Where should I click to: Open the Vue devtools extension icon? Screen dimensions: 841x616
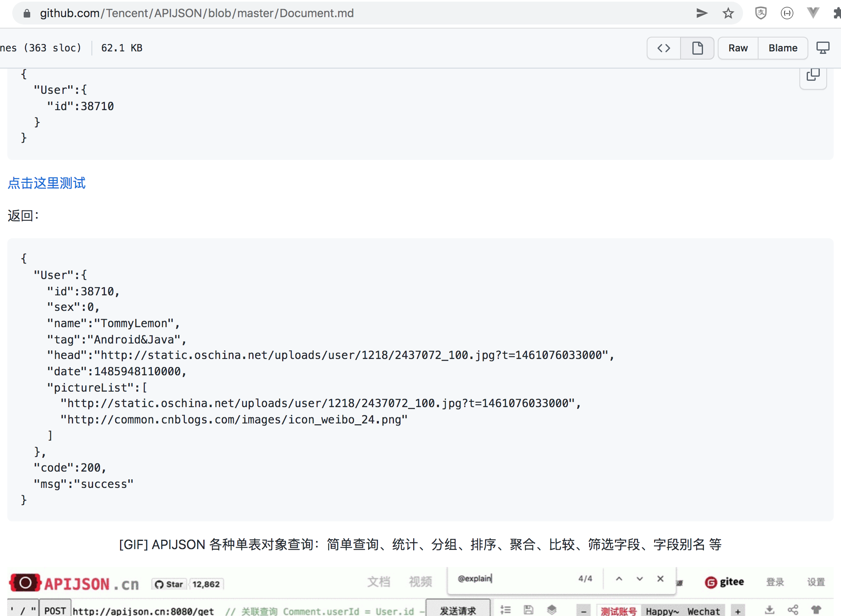click(813, 13)
